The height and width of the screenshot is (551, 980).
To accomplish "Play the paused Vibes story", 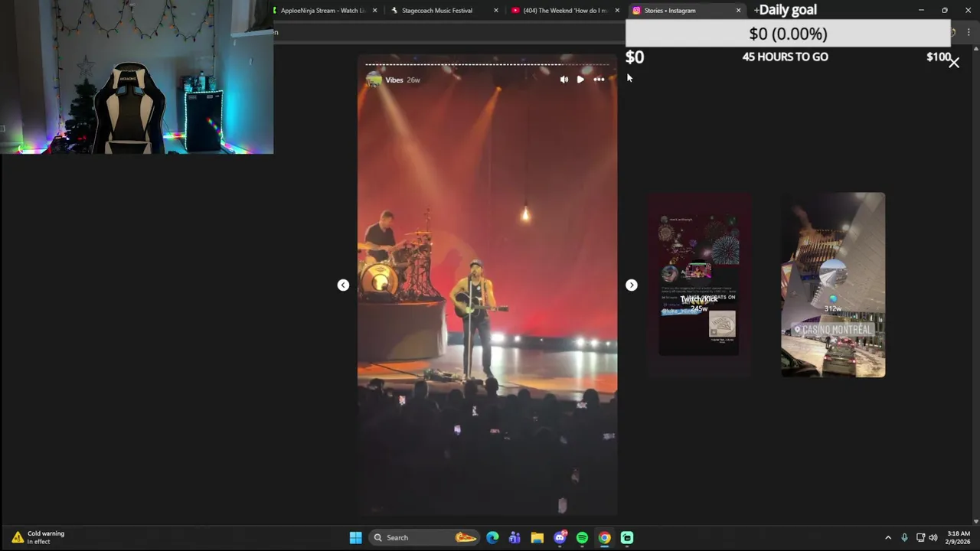I will [580, 80].
